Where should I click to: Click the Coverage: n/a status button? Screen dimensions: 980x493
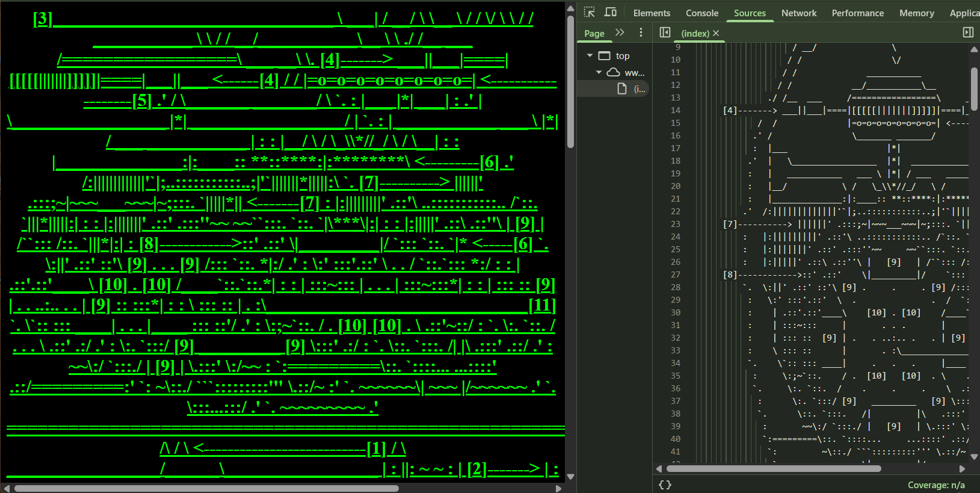pyautogui.click(x=935, y=485)
